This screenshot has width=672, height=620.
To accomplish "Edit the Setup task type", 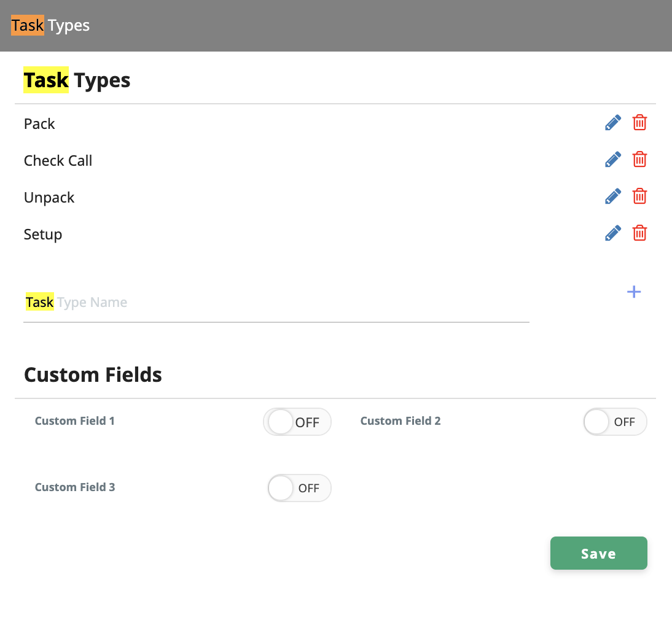I will (613, 233).
